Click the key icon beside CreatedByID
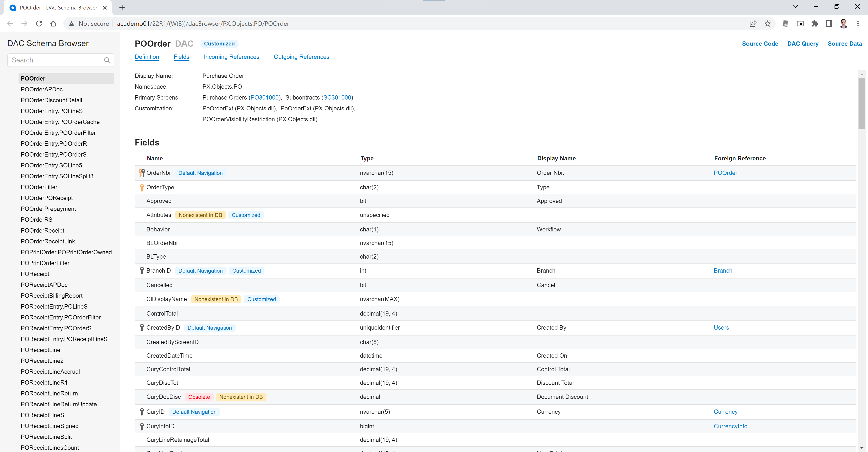The width and height of the screenshot is (868, 452). 142,328
